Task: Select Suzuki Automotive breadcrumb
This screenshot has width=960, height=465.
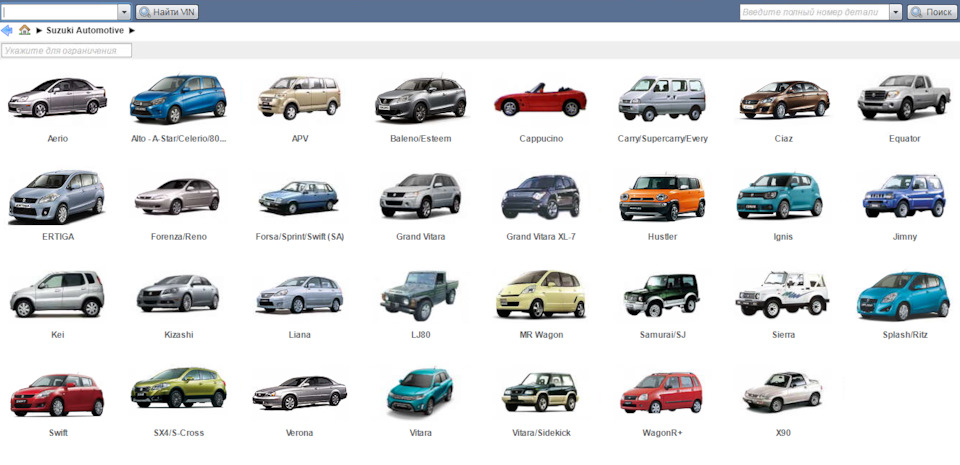Action: [85, 30]
